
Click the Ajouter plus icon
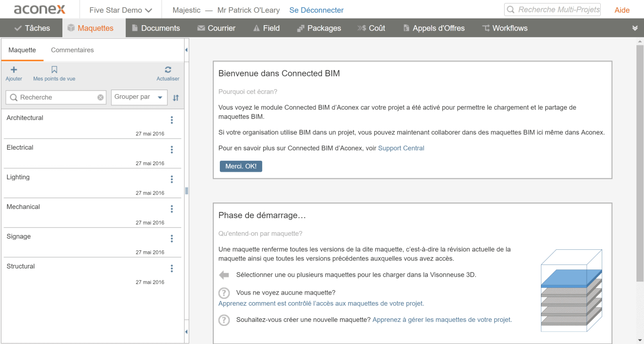(14, 70)
